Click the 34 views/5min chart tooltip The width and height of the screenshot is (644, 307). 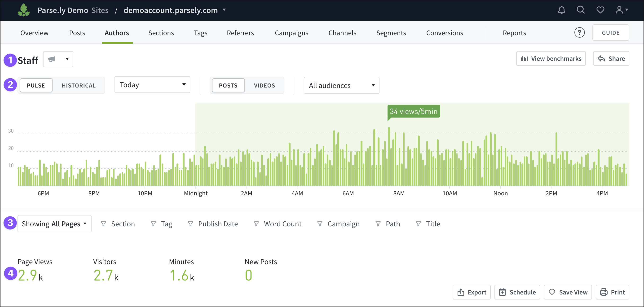pyautogui.click(x=414, y=111)
